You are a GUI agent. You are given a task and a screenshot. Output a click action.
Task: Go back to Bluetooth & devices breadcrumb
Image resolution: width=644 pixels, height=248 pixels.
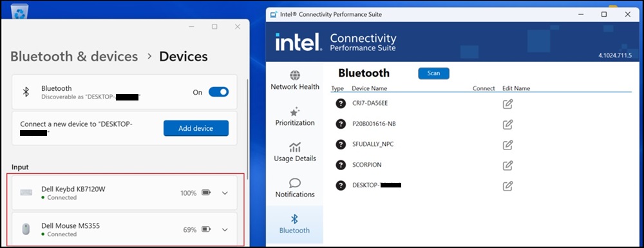pos(74,56)
